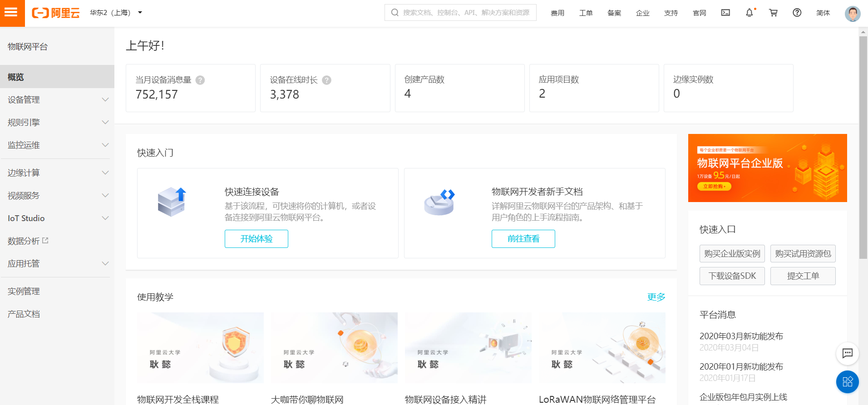Show help for 设备在线时长
Image resolution: width=868 pixels, height=405 pixels.
tap(326, 80)
